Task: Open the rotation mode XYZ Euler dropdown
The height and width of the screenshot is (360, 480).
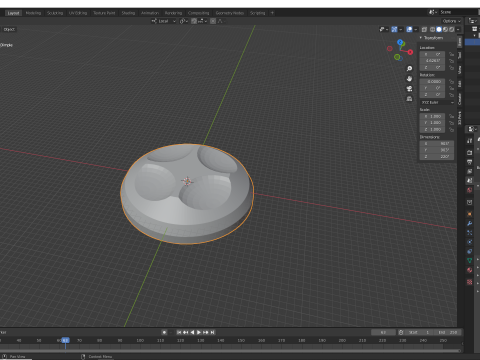Action: [x=437, y=102]
